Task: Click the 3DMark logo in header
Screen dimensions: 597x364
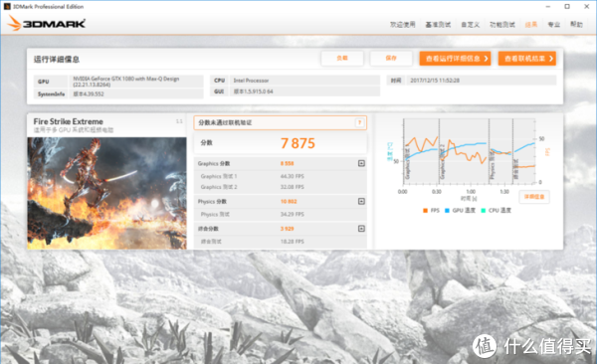Action: tap(46, 23)
